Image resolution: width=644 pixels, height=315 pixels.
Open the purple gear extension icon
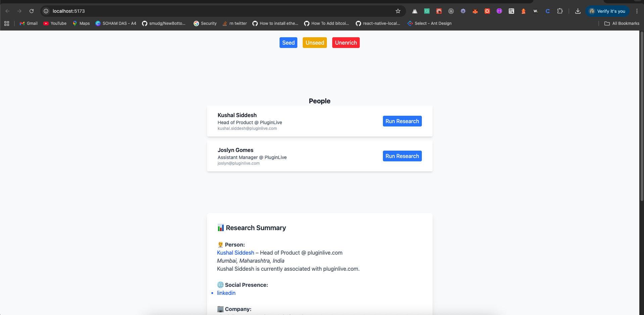[463, 11]
